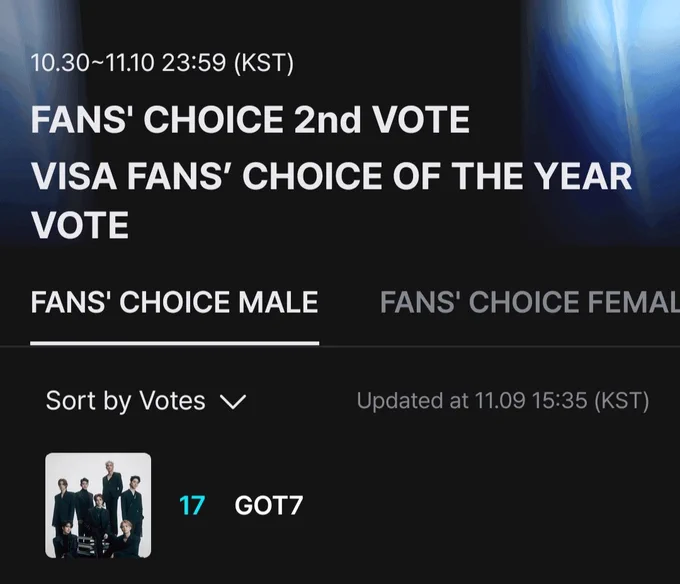Open the FANS' CHOICE FEMALE tab

coord(529,302)
